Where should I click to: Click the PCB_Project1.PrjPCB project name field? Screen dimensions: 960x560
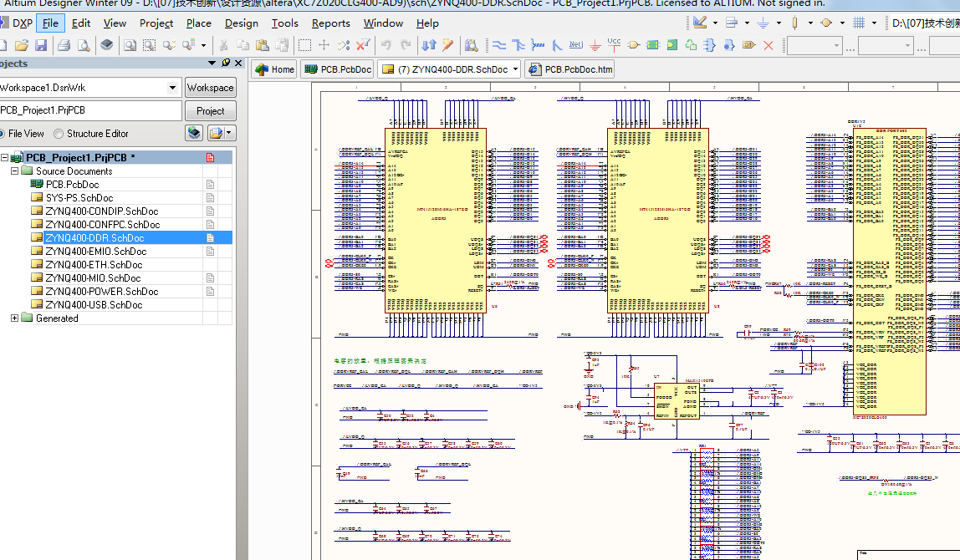point(90,111)
